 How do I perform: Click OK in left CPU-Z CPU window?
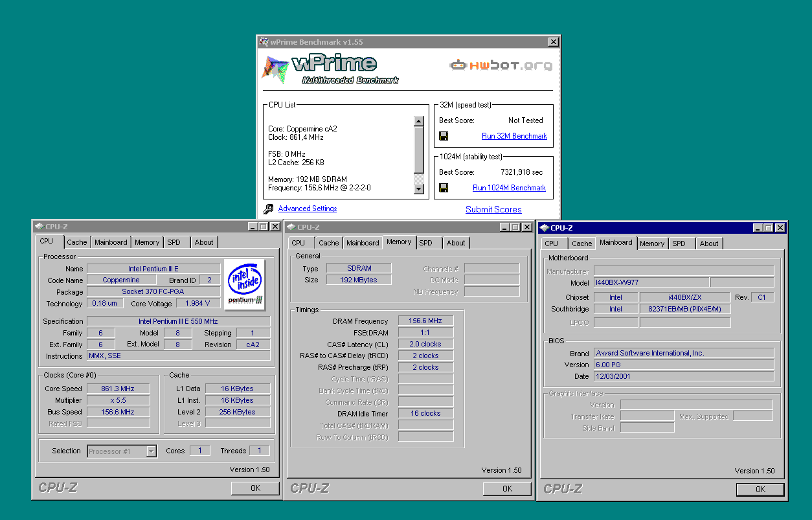click(x=255, y=488)
